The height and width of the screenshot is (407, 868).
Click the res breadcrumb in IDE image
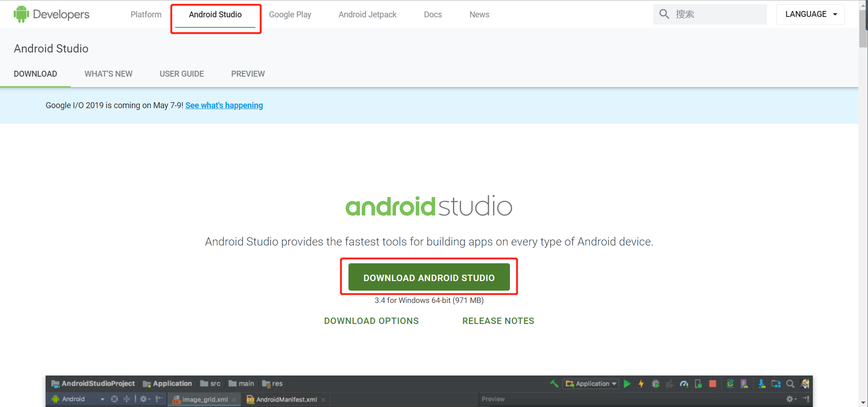click(x=272, y=384)
